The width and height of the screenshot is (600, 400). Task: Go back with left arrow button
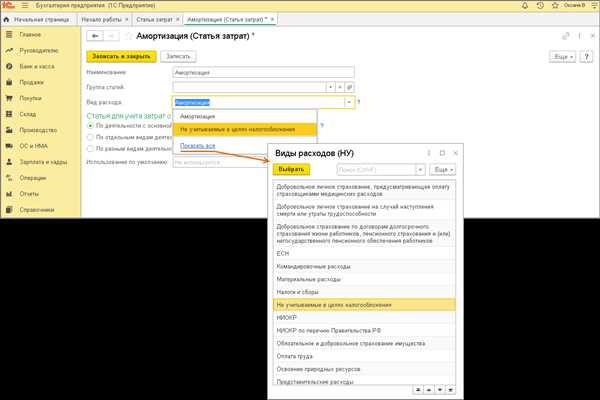[x=95, y=36]
